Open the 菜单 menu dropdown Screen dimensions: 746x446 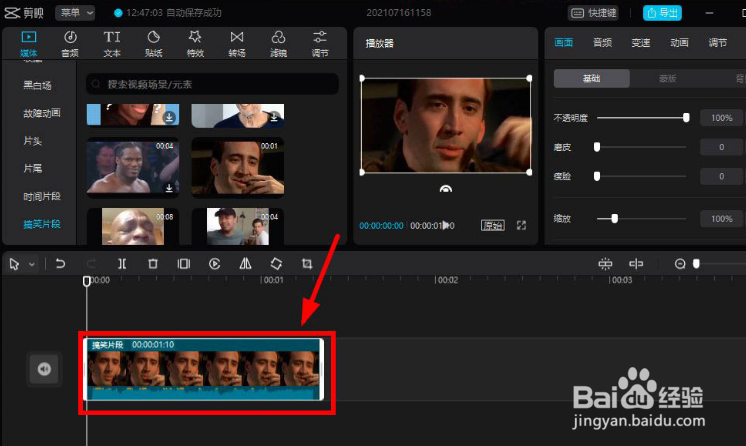coord(75,13)
